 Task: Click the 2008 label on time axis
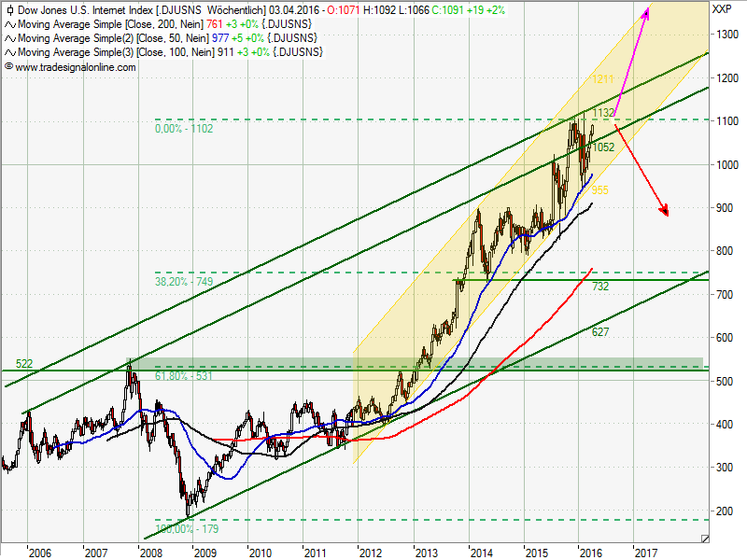coord(151,553)
